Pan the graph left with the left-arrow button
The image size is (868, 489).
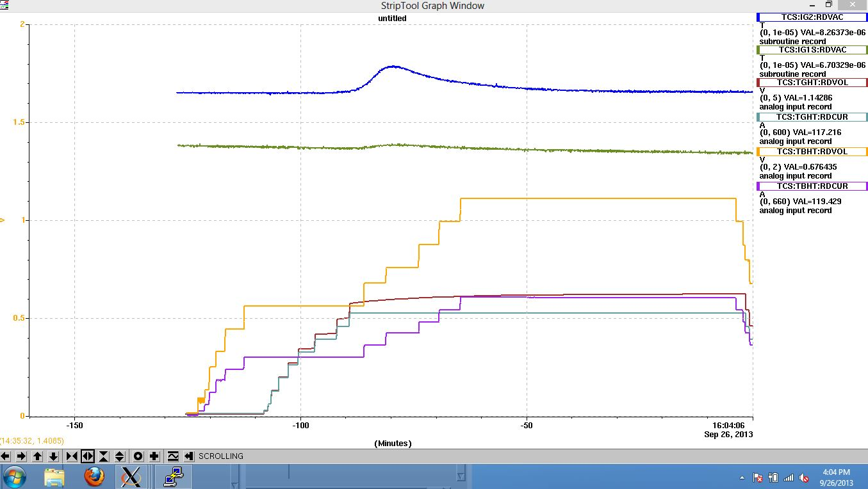click(x=5, y=456)
